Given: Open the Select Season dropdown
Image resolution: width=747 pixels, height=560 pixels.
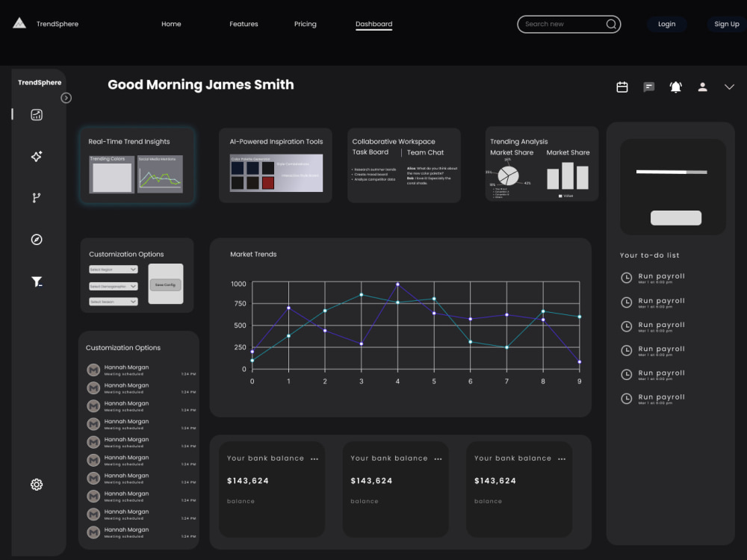Looking at the screenshot, I should [x=114, y=302].
